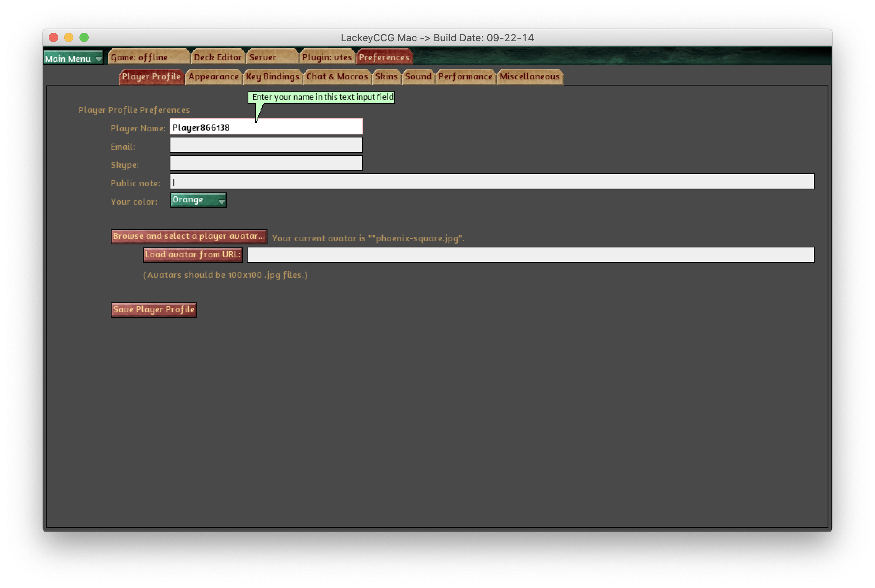Image resolution: width=875 pixels, height=588 pixels.
Task: Select the Skins tab
Action: tap(386, 77)
